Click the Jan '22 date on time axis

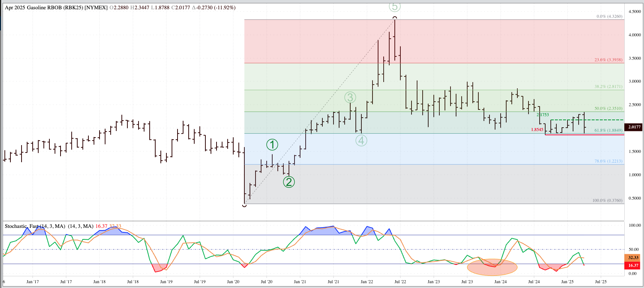tap(367, 282)
